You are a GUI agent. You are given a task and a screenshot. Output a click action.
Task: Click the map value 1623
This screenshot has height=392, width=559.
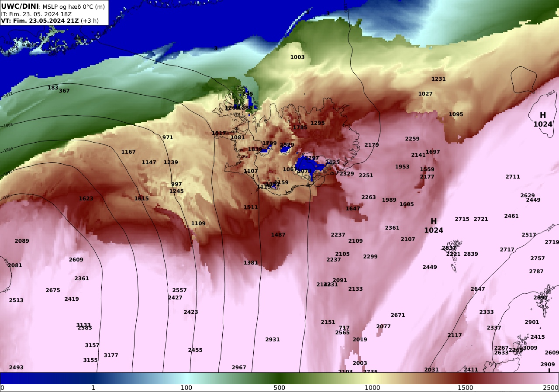pos(86,199)
